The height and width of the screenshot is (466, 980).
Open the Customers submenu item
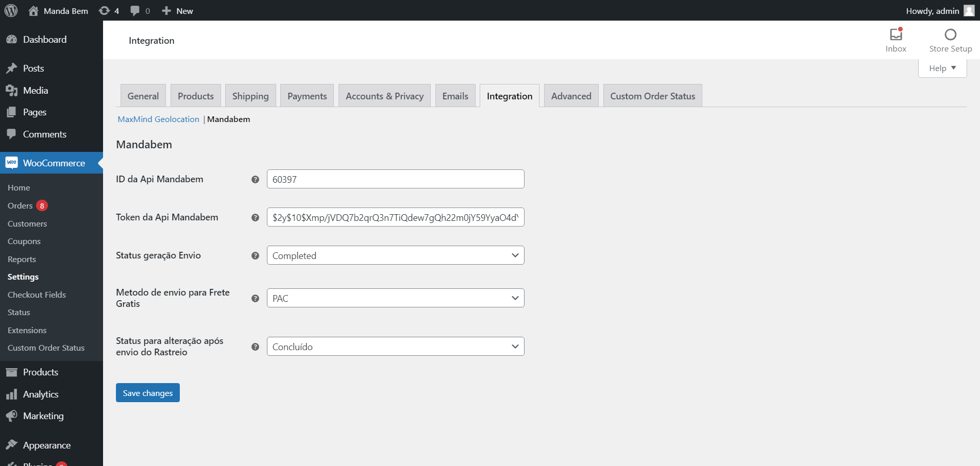click(27, 223)
